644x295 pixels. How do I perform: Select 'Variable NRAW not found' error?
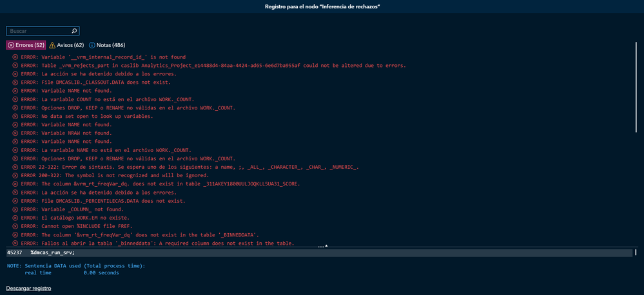[66, 133]
